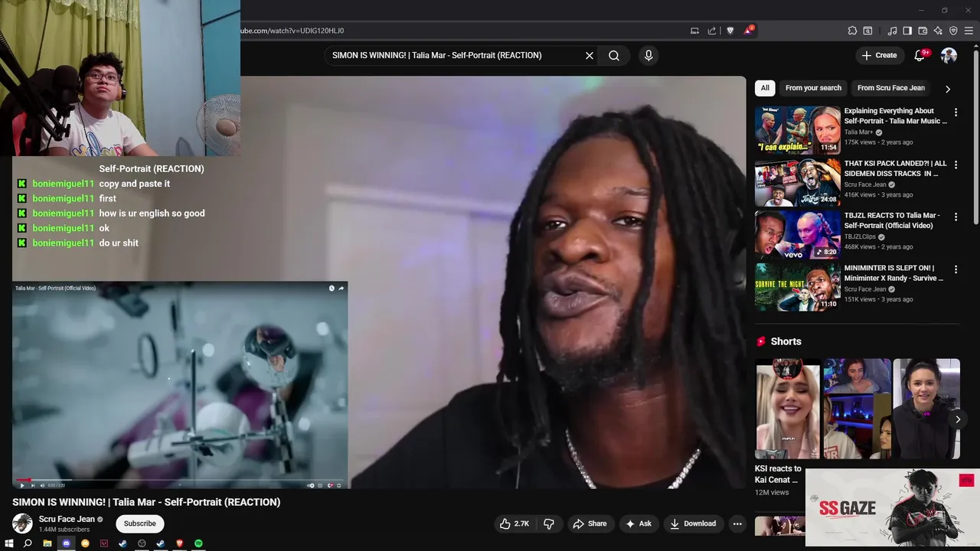
Task: Open Windows taskbar search
Action: pyautogui.click(x=28, y=543)
